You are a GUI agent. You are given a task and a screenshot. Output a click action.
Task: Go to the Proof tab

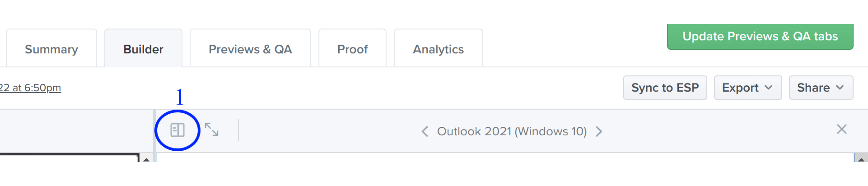tap(352, 49)
